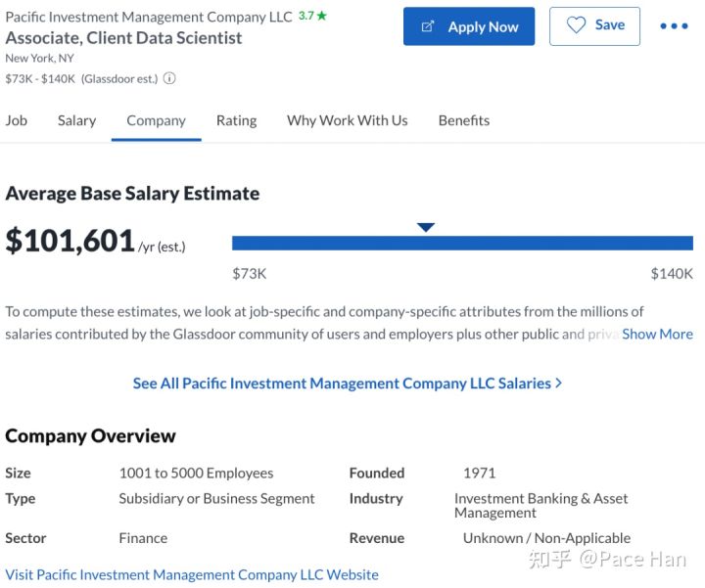Open the Rating tab
This screenshot has height=588, width=705.
click(237, 120)
